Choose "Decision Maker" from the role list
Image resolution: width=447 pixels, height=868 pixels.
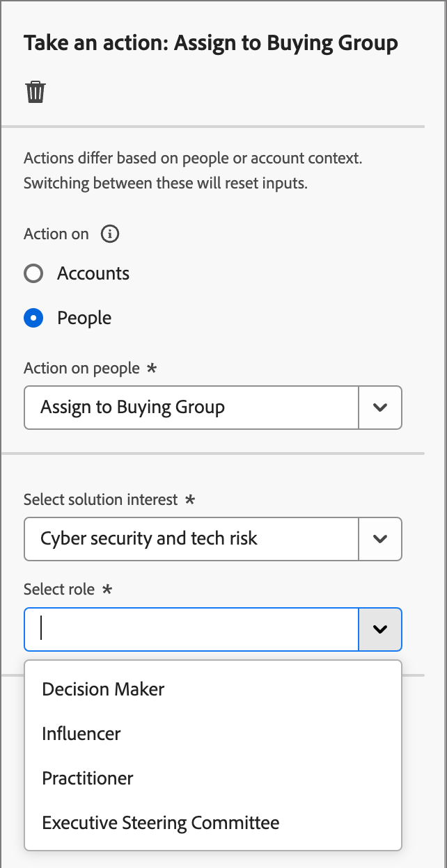click(x=103, y=689)
